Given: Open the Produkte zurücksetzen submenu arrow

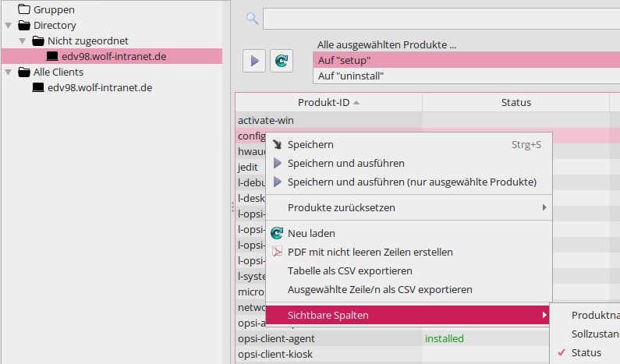Looking at the screenshot, I should tap(544, 207).
